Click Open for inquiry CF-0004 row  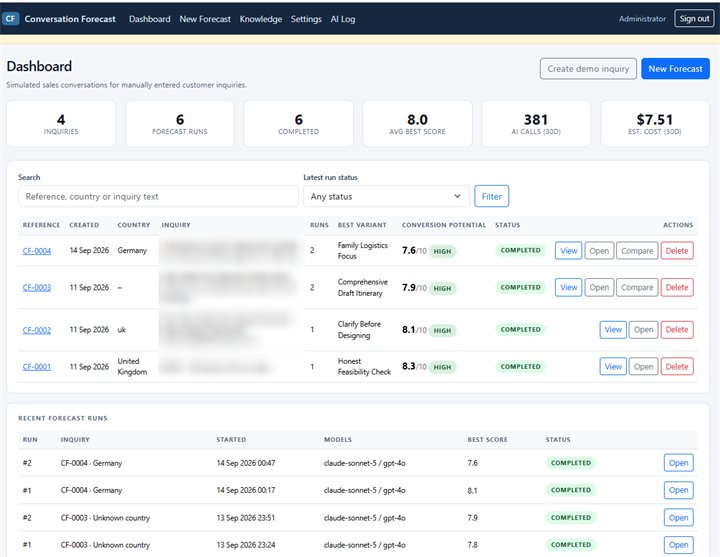tap(599, 251)
